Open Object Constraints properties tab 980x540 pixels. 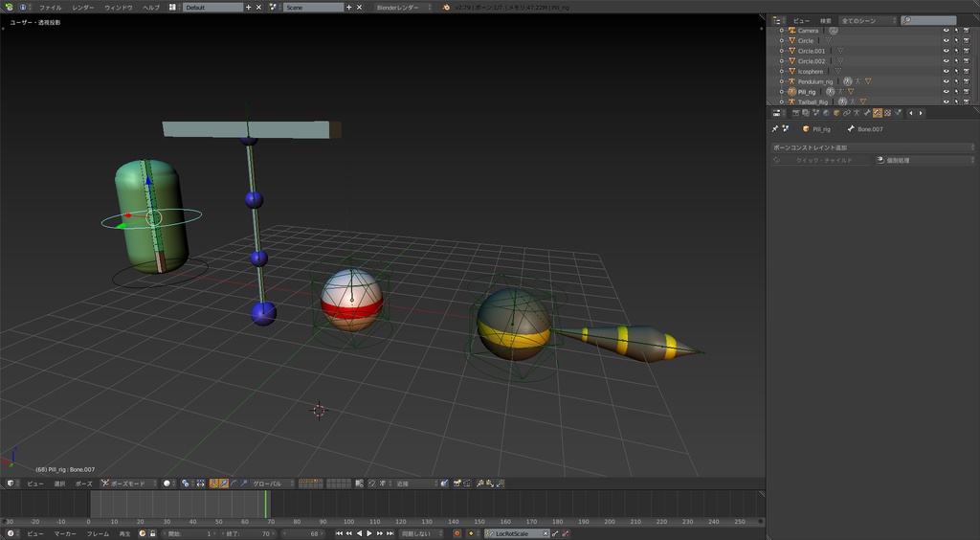(x=846, y=113)
